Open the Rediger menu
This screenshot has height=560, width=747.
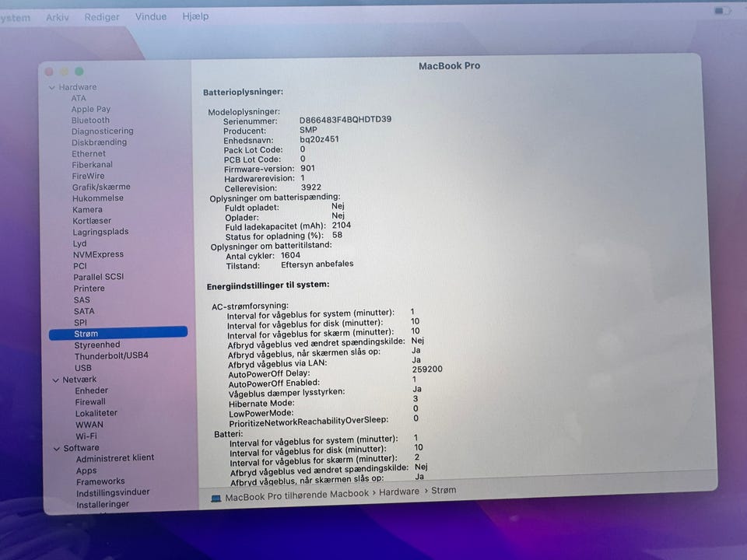(102, 17)
